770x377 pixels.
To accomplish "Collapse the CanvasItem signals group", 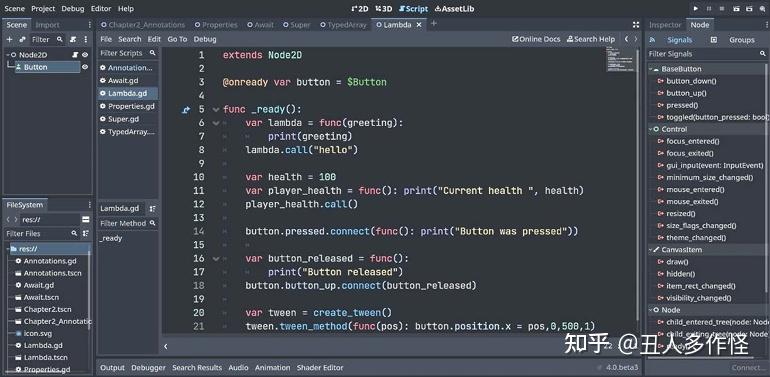I will click(651, 250).
